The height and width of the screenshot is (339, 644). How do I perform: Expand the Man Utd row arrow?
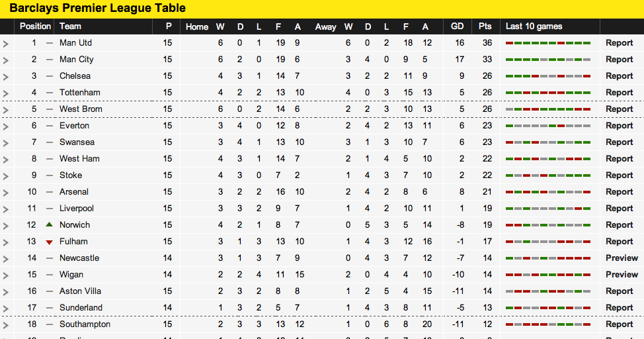point(6,44)
